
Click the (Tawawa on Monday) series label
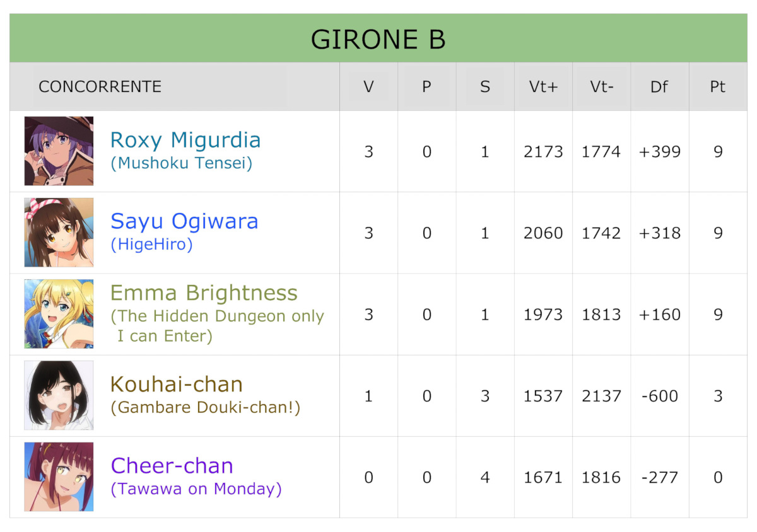click(x=196, y=489)
